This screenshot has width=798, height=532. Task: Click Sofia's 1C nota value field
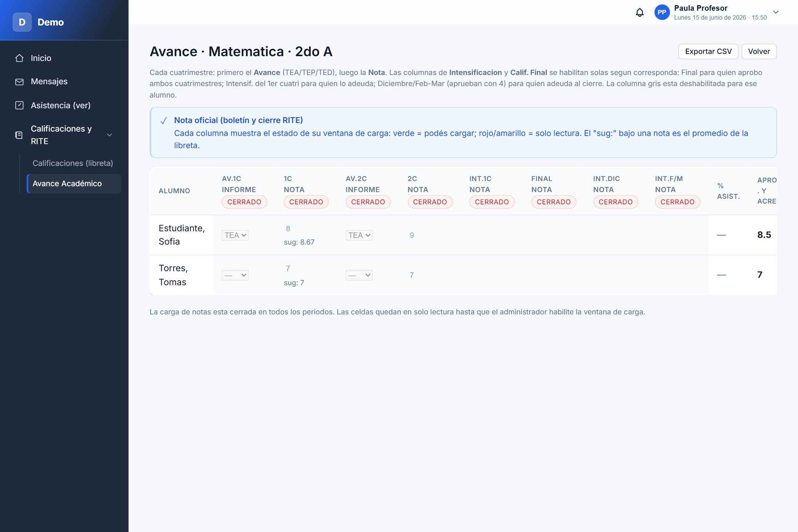pos(288,229)
